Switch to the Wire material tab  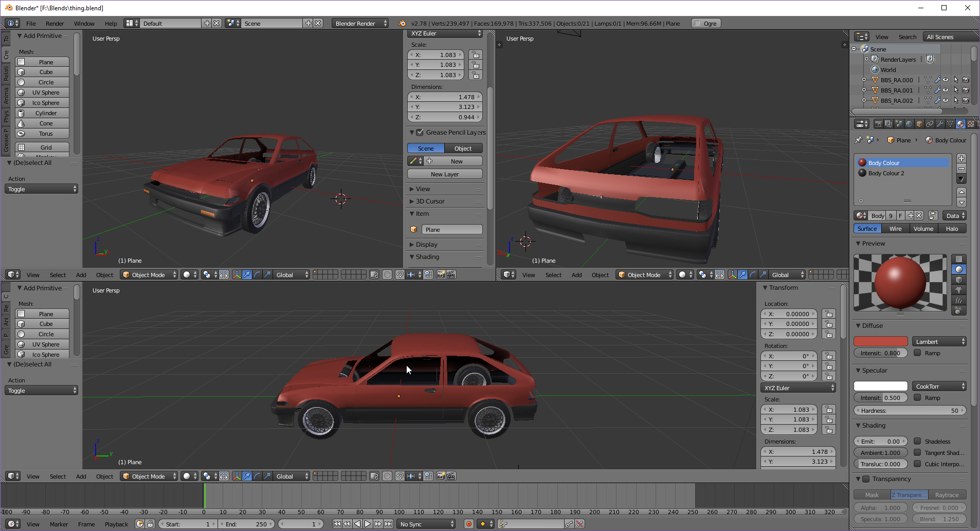click(895, 229)
